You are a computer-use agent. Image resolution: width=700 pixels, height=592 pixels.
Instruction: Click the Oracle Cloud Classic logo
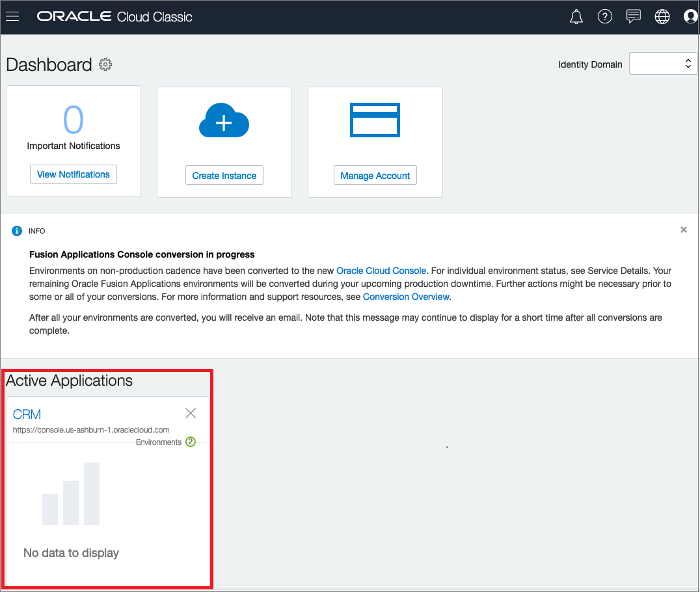click(114, 16)
